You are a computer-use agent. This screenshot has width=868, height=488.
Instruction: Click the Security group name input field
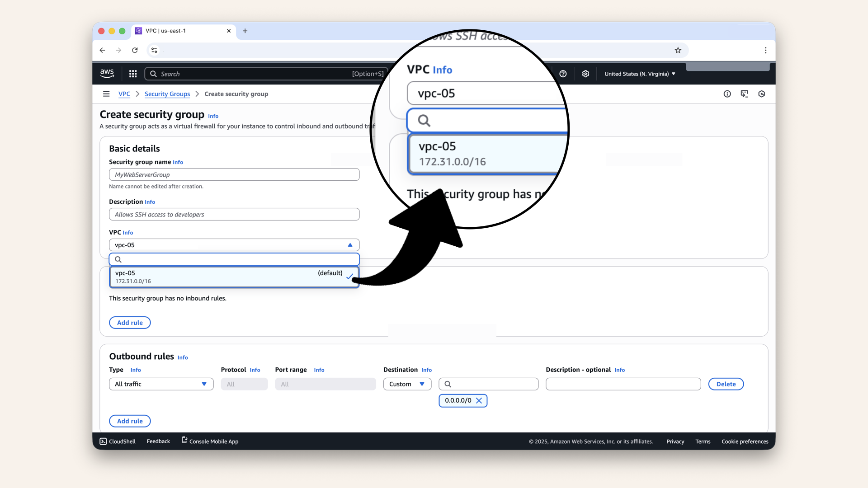(x=234, y=174)
